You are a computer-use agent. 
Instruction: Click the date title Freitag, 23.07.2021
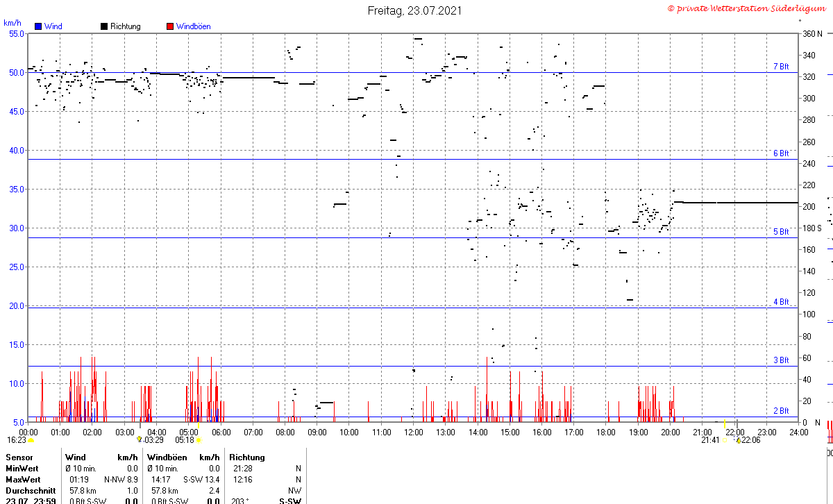click(414, 10)
